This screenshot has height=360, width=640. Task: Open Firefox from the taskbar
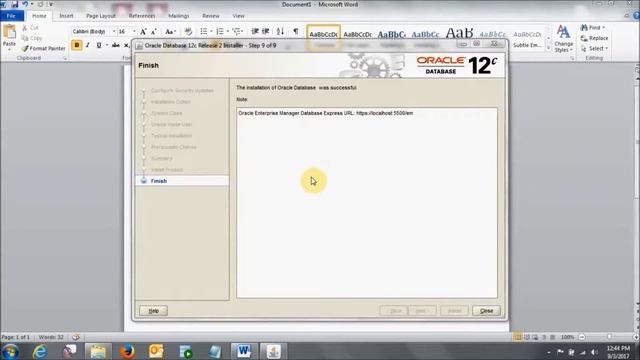pyautogui.click(x=127, y=351)
